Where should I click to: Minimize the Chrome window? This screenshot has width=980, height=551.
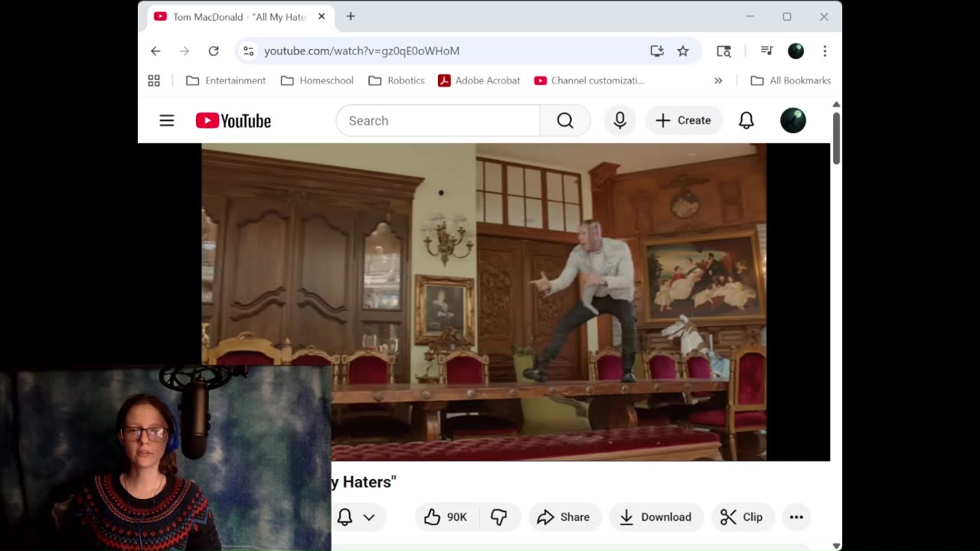tap(750, 17)
